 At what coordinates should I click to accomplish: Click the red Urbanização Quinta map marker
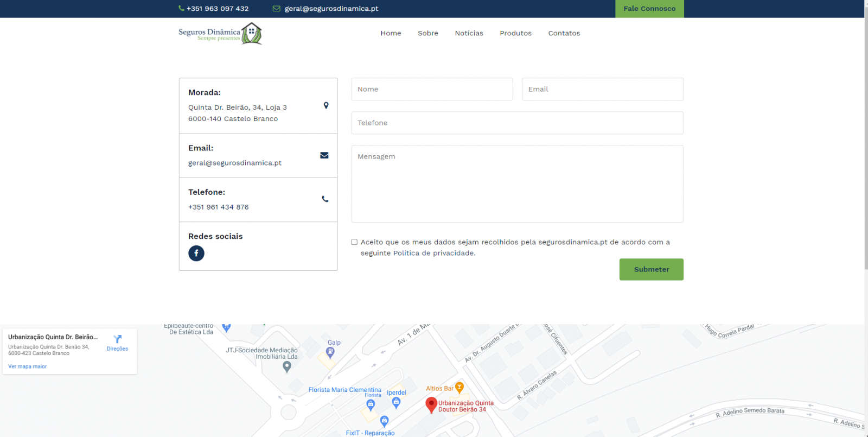click(431, 404)
